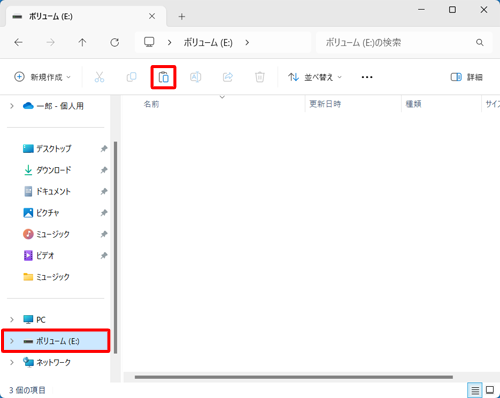Click the Share icon in the toolbar

click(228, 77)
